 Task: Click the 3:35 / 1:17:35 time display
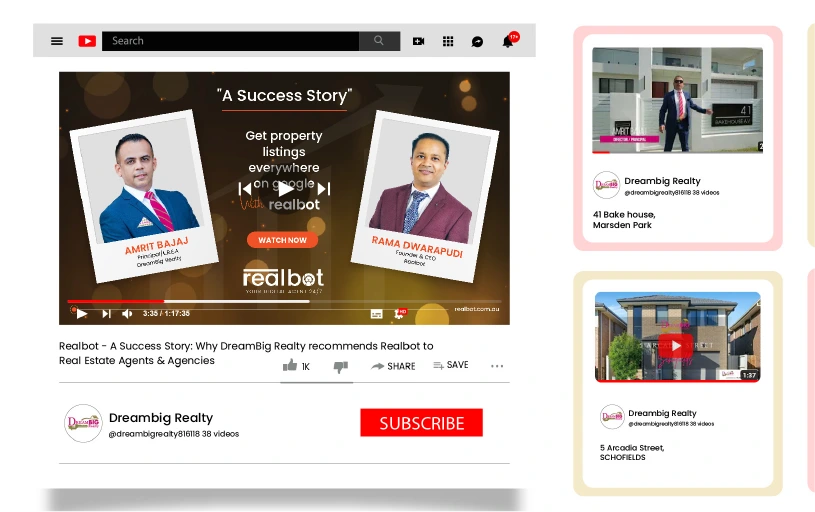pyautogui.click(x=166, y=313)
